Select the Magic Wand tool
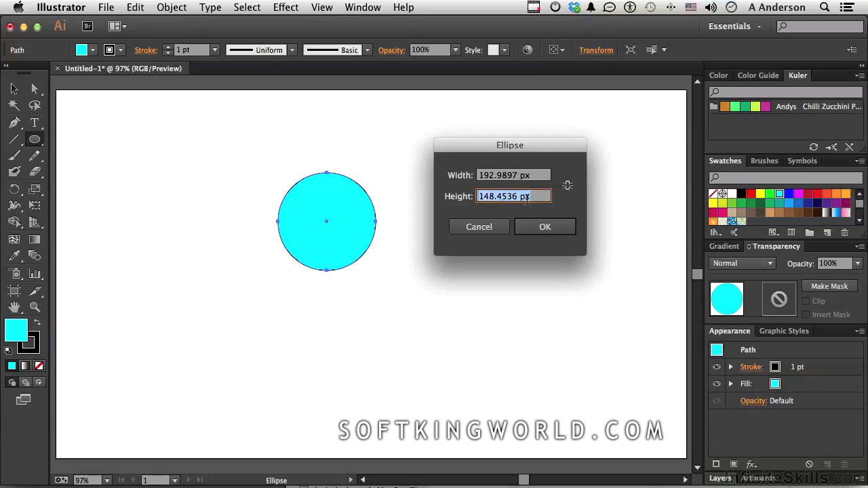Screen dimensions: 868x488 pos(14,106)
